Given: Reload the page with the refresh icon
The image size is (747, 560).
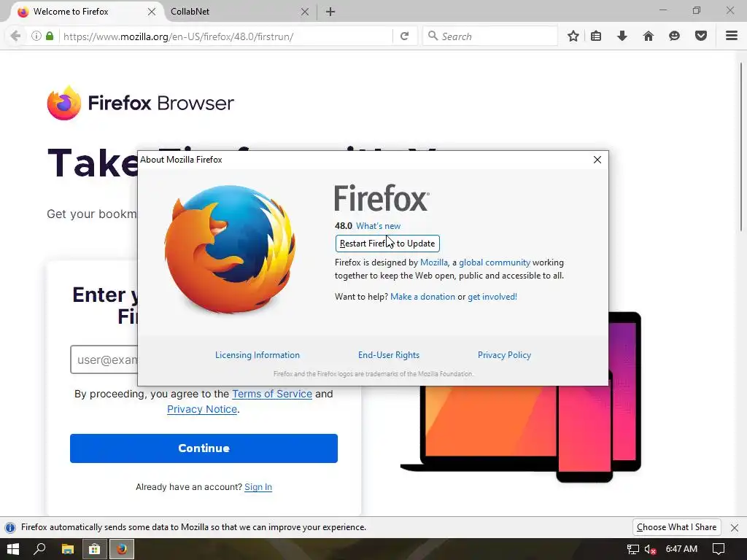Looking at the screenshot, I should tap(404, 36).
